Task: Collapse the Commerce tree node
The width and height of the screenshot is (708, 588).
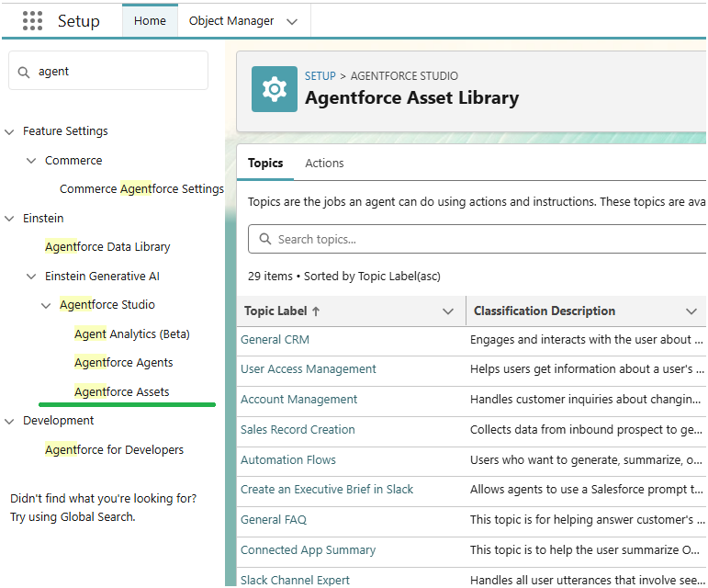Action: coord(31,161)
